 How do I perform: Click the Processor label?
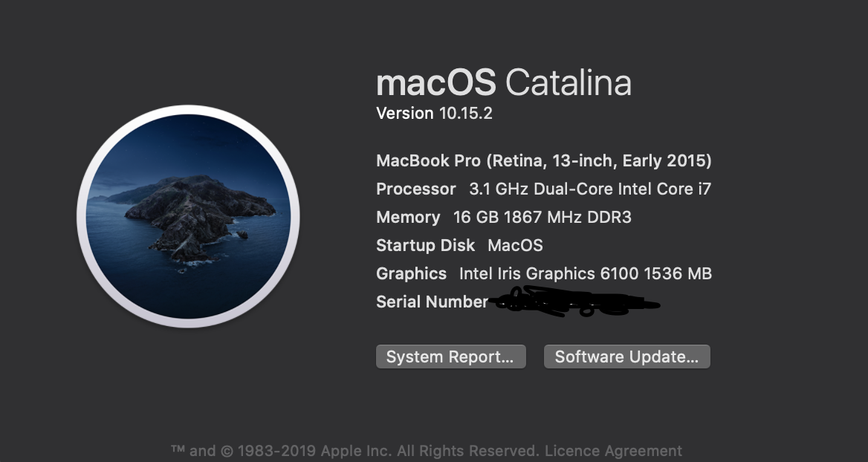[x=415, y=189]
